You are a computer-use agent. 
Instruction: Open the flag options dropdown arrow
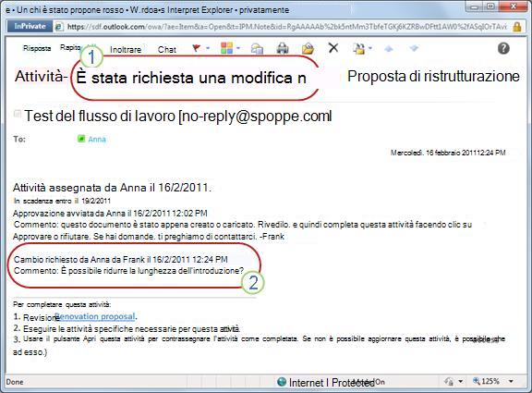tap(208, 48)
